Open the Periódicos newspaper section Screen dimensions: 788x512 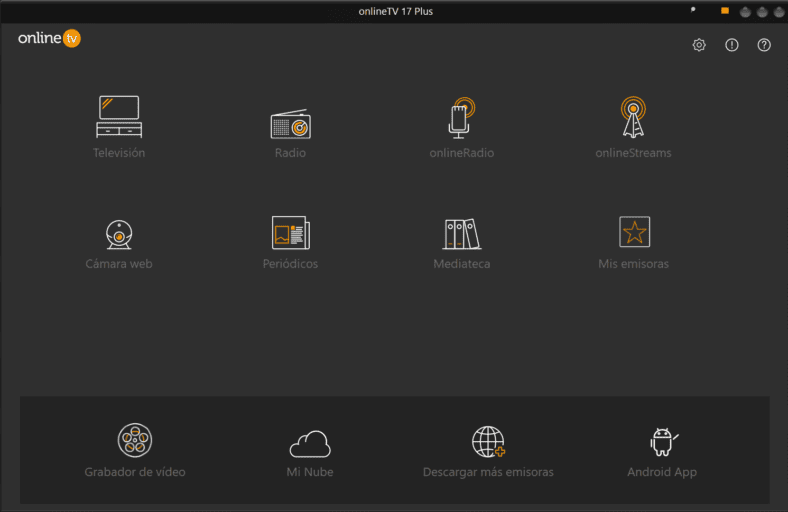tap(290, 243)
